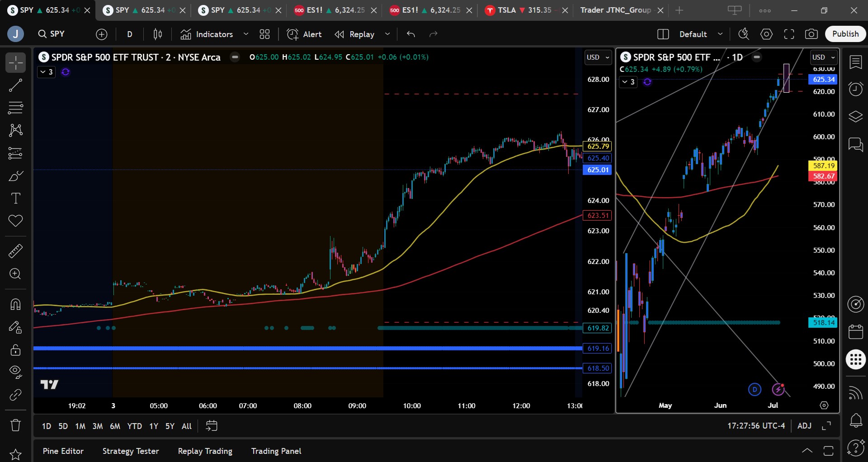Open the candlestick chart type menu

click(x=158, y=34)
